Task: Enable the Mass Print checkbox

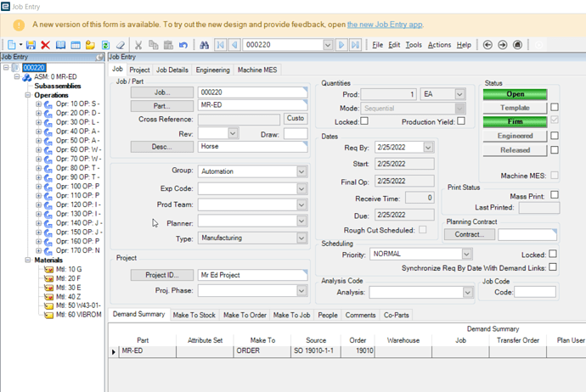Action: click(x=555, y=195)
